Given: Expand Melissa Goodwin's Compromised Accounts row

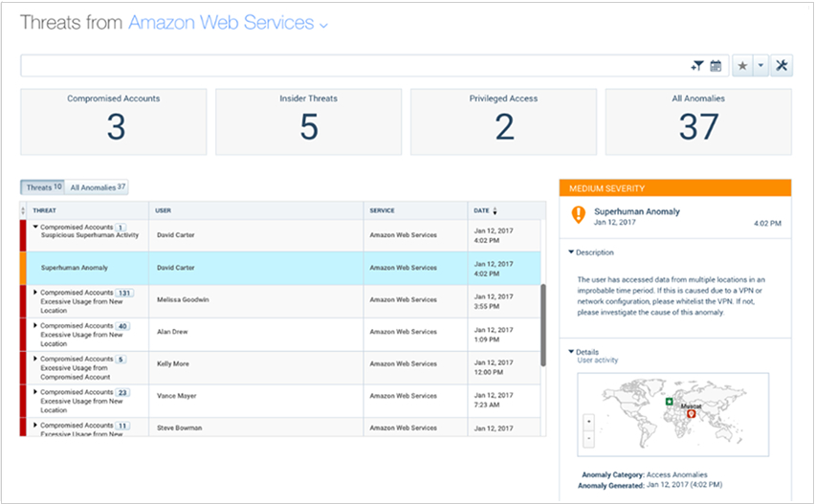Looking at the screenshot, I should tap(35, 293).
